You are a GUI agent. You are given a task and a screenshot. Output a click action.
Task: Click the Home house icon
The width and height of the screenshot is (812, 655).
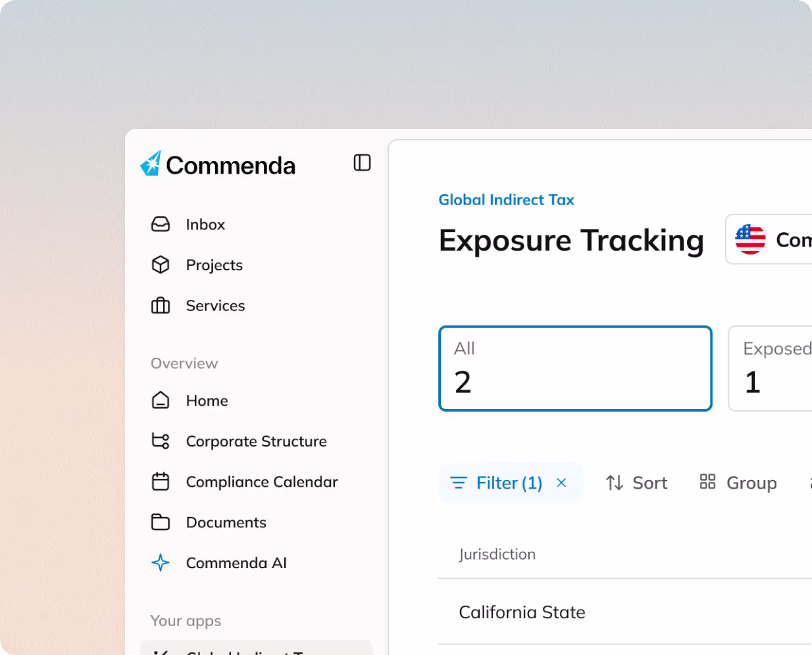pos(161,400)
